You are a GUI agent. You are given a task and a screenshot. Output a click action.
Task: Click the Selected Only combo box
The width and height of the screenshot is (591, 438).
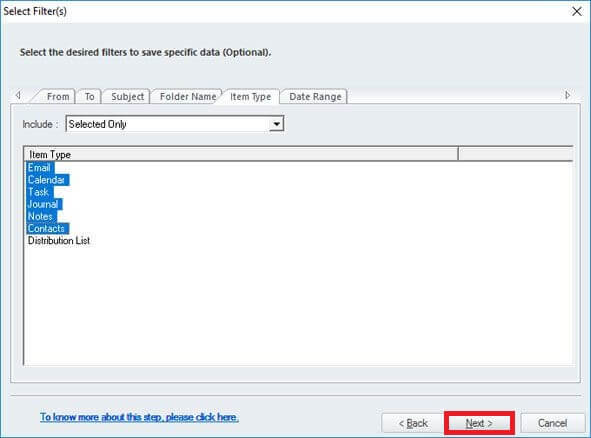(x=175, y=124)
